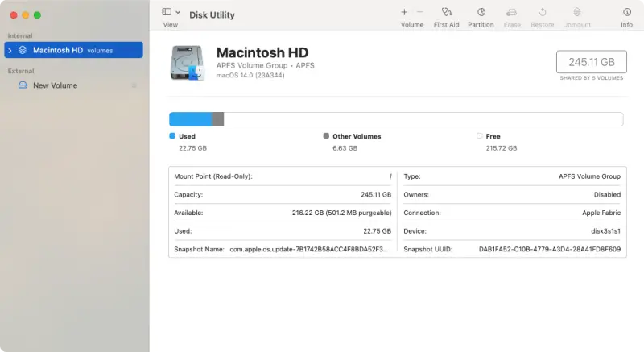The image size is (644, 352).
Task: Expand the View dropdown chevron
Action: click(178, 12)
